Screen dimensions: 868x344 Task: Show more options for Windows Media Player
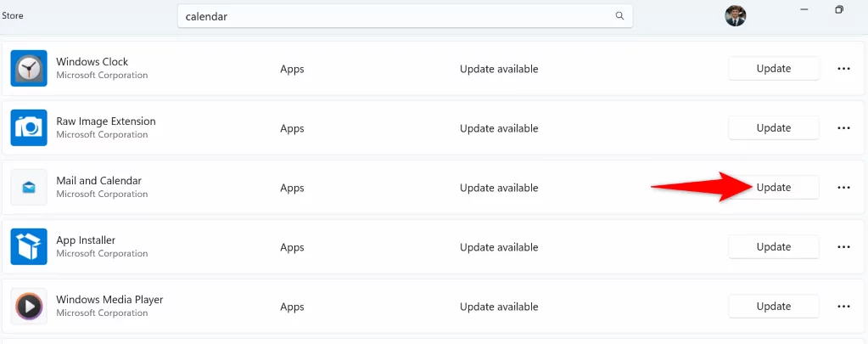tap(843, 307)
